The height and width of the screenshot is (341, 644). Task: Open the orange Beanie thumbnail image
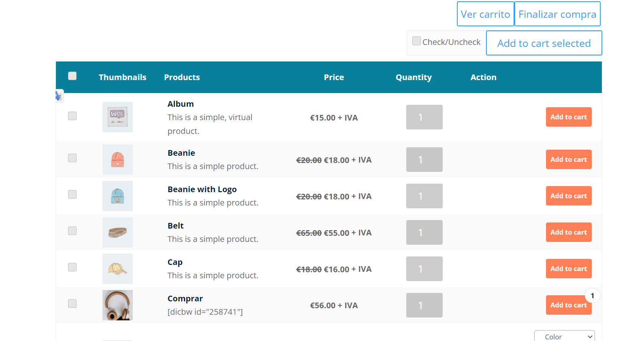click(x=117, y=159)
